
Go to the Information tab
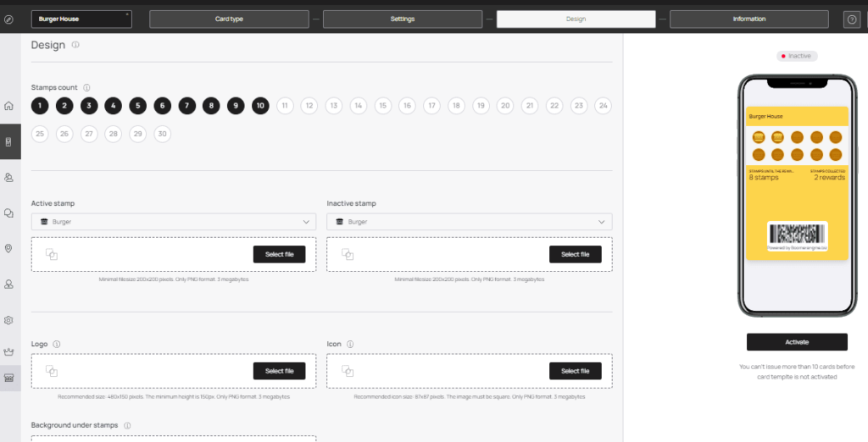(x=749, y=19)
